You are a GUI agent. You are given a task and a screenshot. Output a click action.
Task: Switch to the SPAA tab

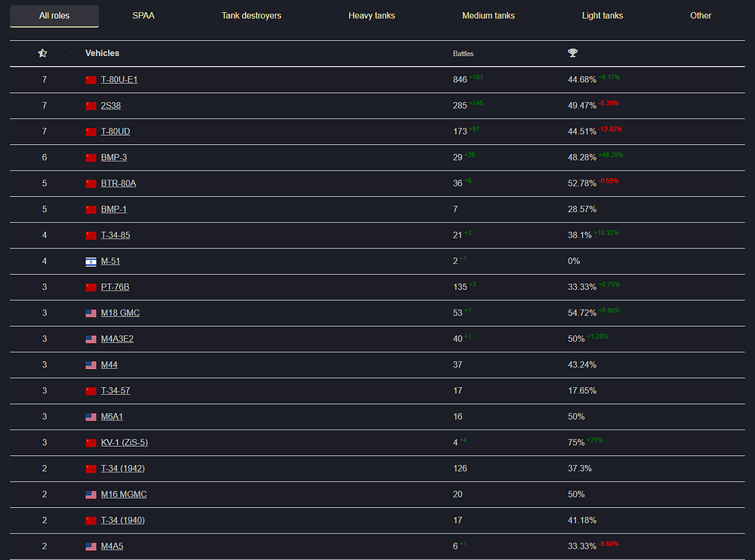[x=143, y=16]
